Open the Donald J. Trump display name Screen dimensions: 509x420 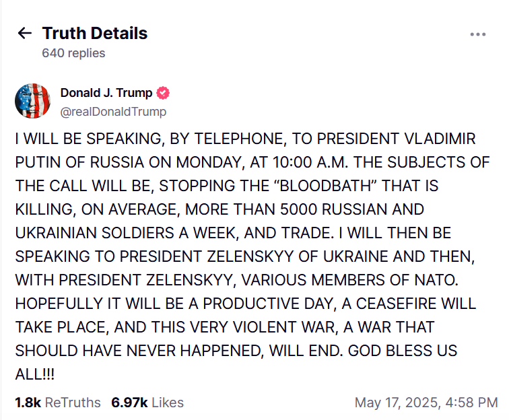106,93
